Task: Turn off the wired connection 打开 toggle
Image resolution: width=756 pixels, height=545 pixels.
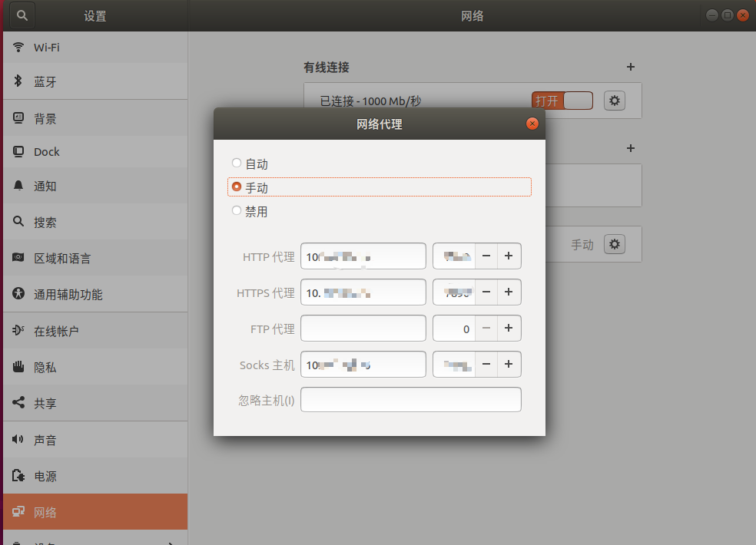Action: coord(562,101)
